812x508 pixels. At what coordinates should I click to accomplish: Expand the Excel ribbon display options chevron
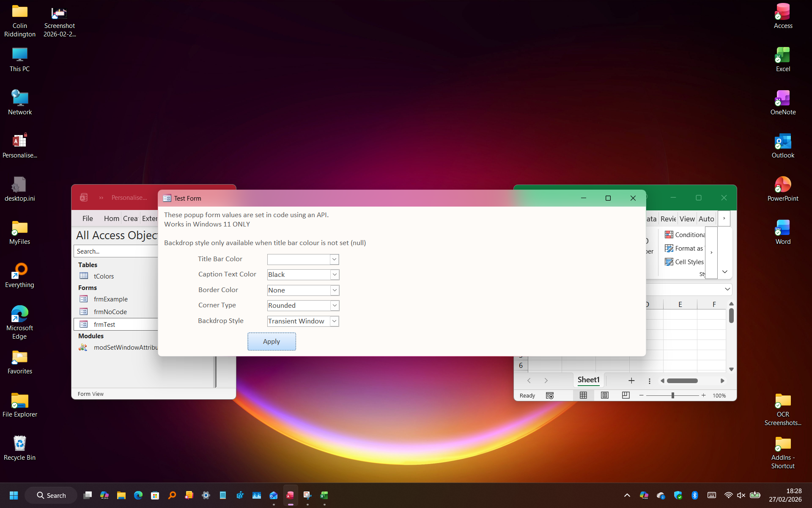click(725, 272)
